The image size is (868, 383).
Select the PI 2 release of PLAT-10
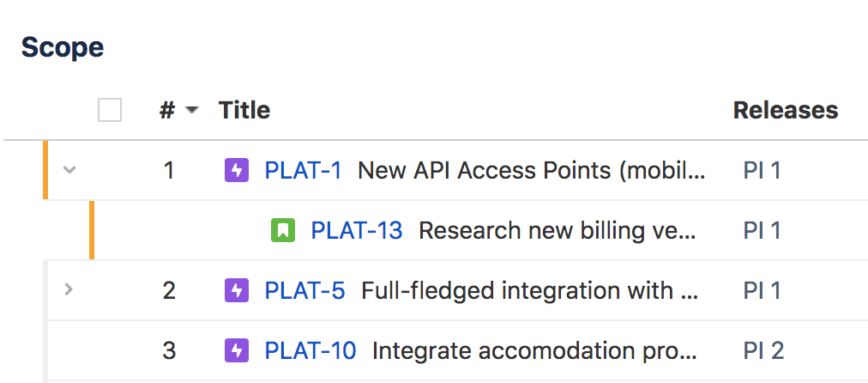point(763,350)
